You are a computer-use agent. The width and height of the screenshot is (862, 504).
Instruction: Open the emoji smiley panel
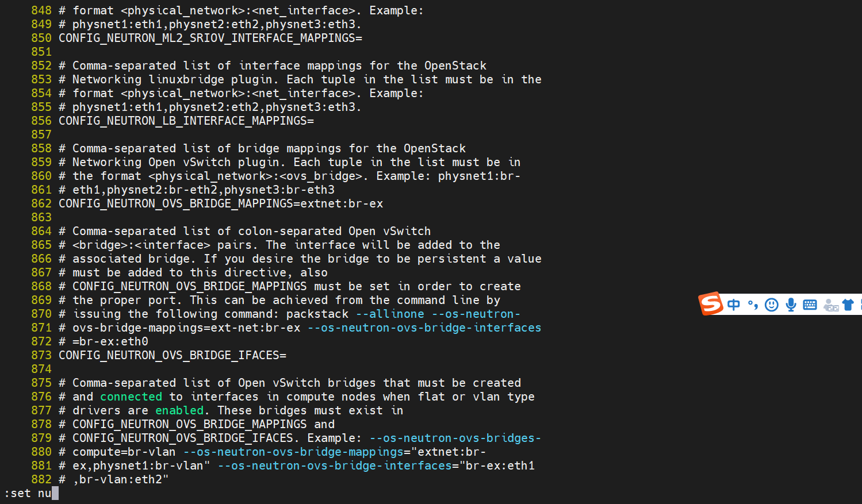[x=772, y=305]
